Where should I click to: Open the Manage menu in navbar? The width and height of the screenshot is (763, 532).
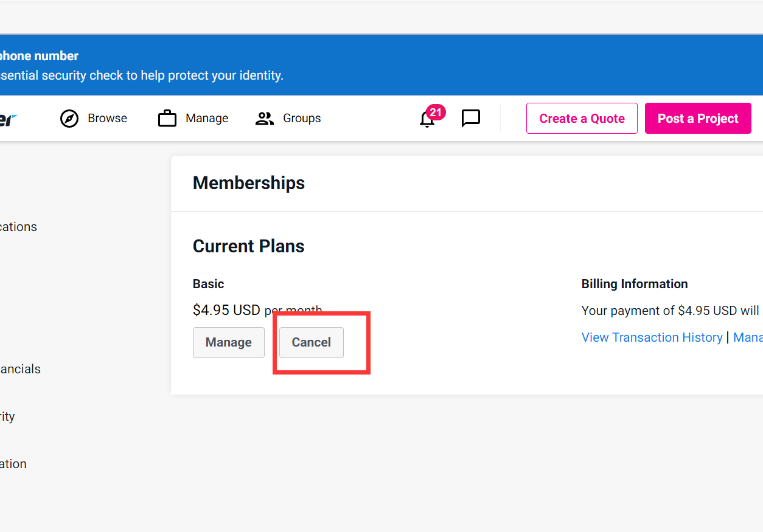click(x=207, y=119)
